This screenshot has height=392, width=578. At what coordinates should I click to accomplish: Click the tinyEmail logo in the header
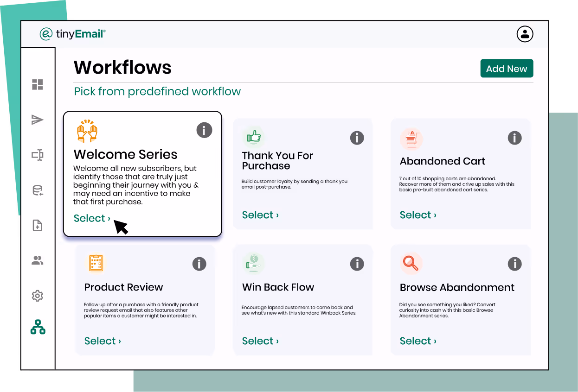73,34
